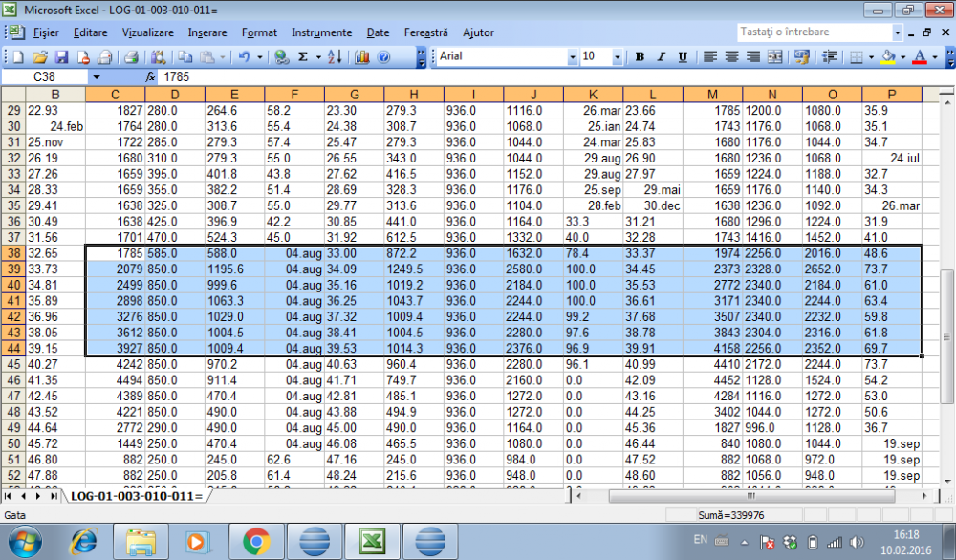
Task: Expand the Name Box dropdown arrow
Action: coord(96,75)
